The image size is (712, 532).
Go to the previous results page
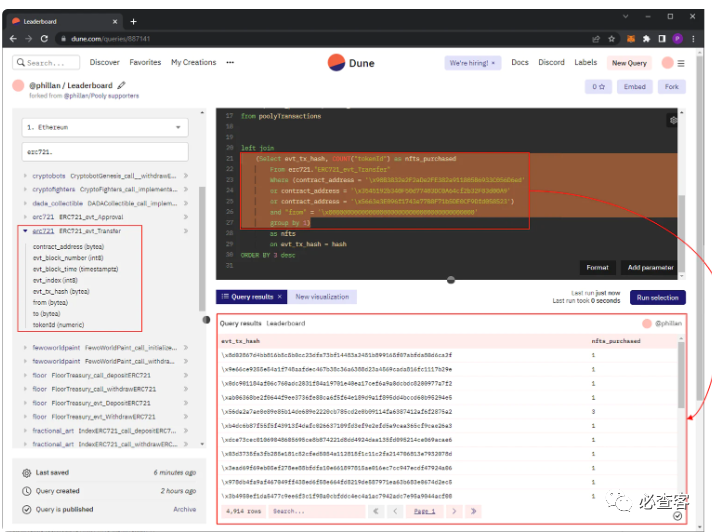pos(395,511)
